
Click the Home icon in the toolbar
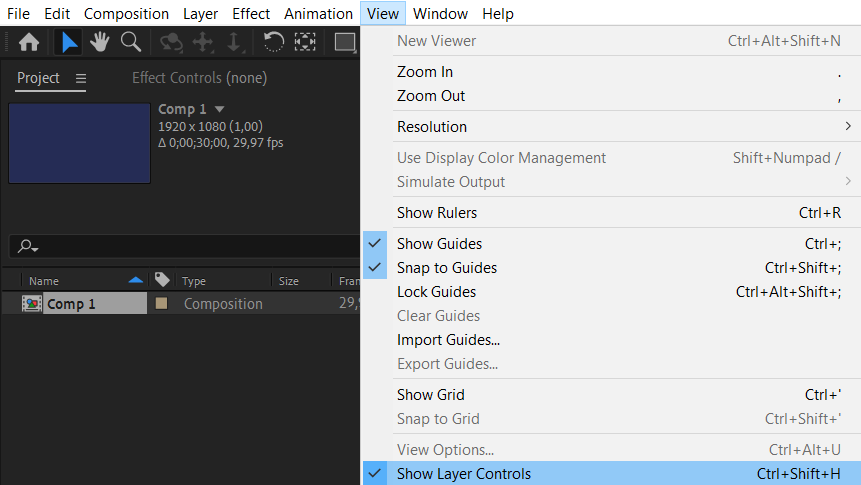29,42
